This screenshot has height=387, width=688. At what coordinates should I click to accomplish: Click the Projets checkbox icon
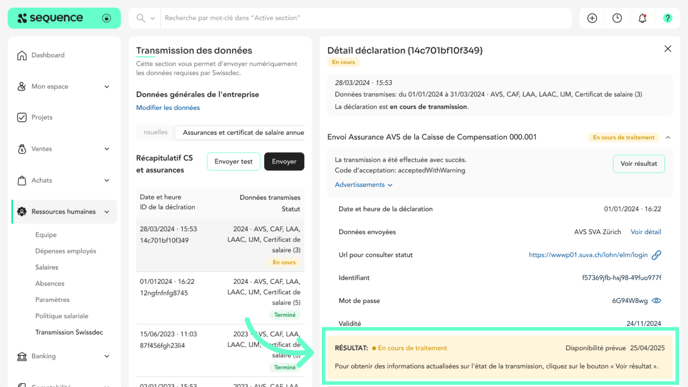(x=22, y=117)
